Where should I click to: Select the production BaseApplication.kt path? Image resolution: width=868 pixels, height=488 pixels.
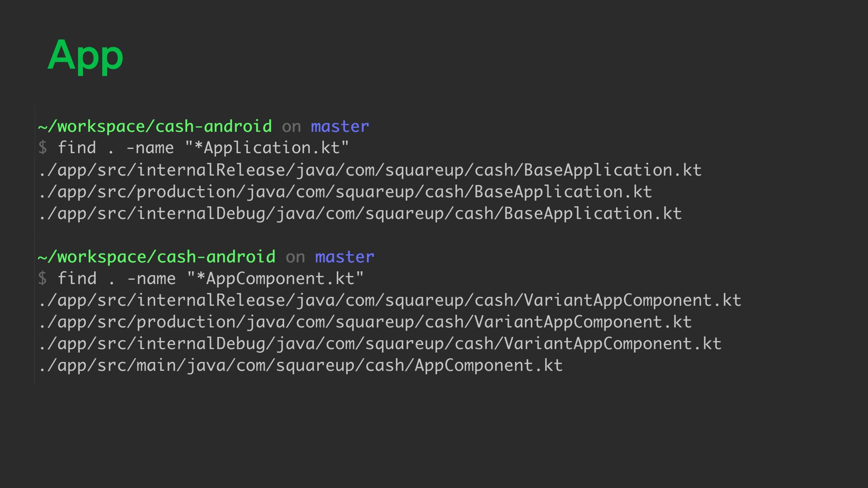345,192
